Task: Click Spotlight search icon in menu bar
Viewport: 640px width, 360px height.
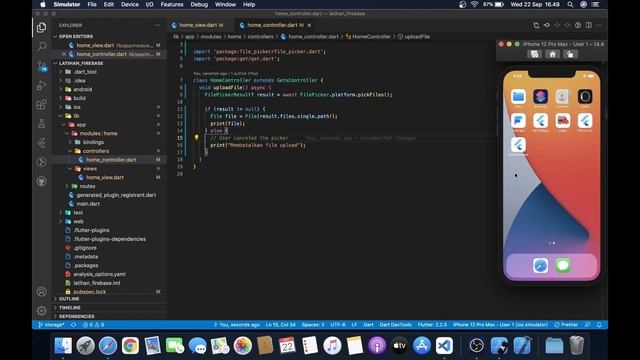Action: (570, 4)
